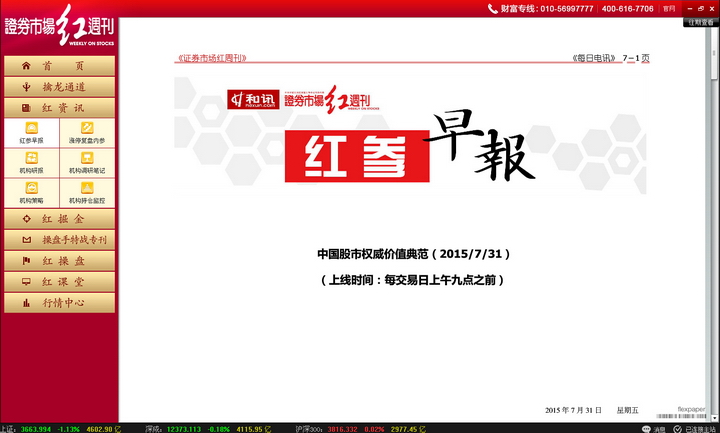Click the phone handset icon by 财富专线

tap(493, 9)
